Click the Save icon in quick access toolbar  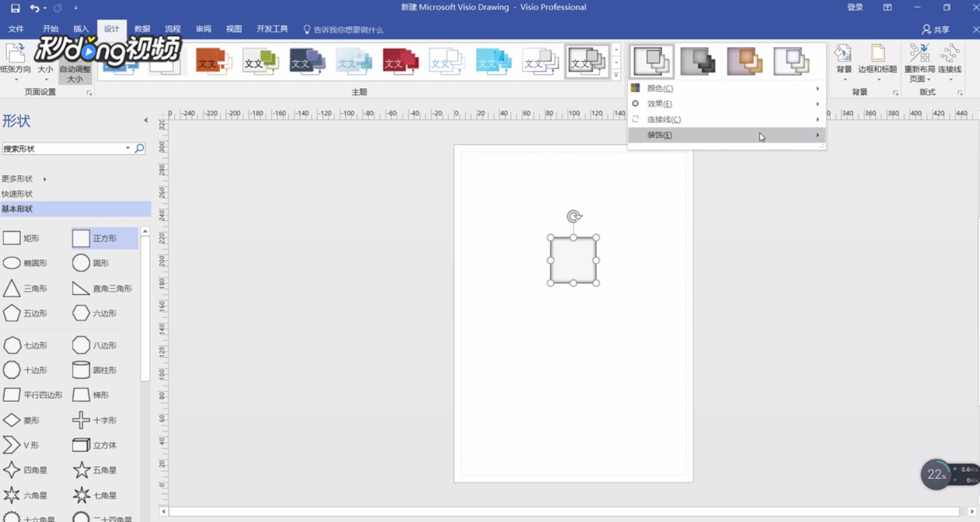tap(15, 8)
